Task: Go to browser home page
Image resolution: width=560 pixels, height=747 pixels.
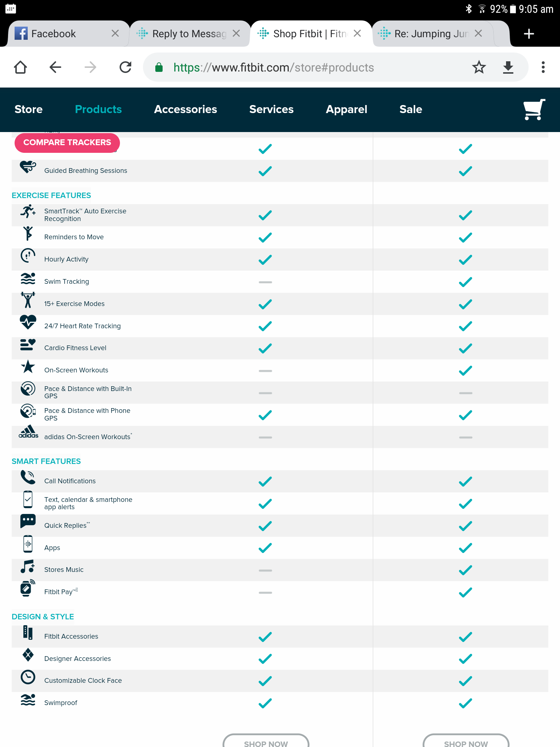Action: pos(20,67)
